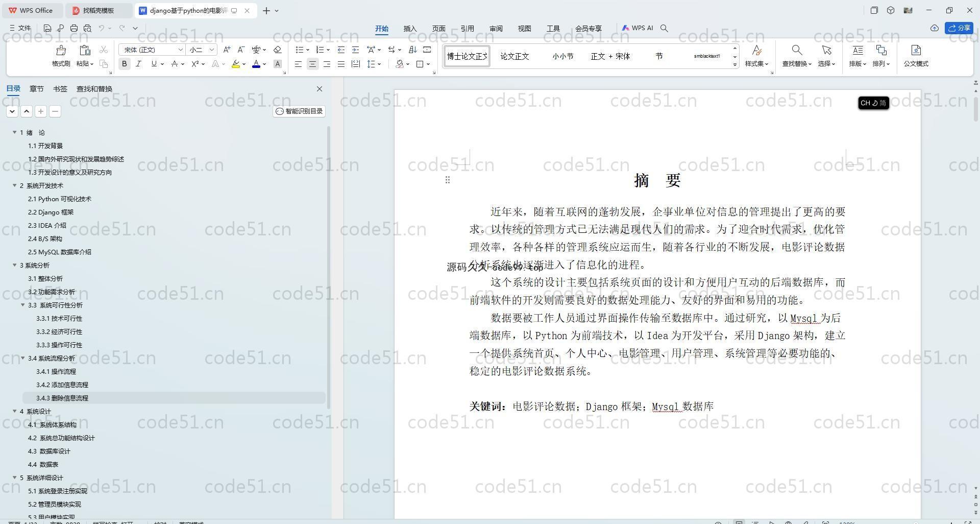
Task: Click the distributed alignment icon
Action: (355, 64)
